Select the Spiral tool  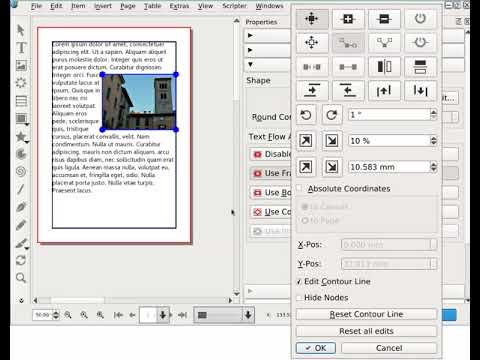pos(21,171)
